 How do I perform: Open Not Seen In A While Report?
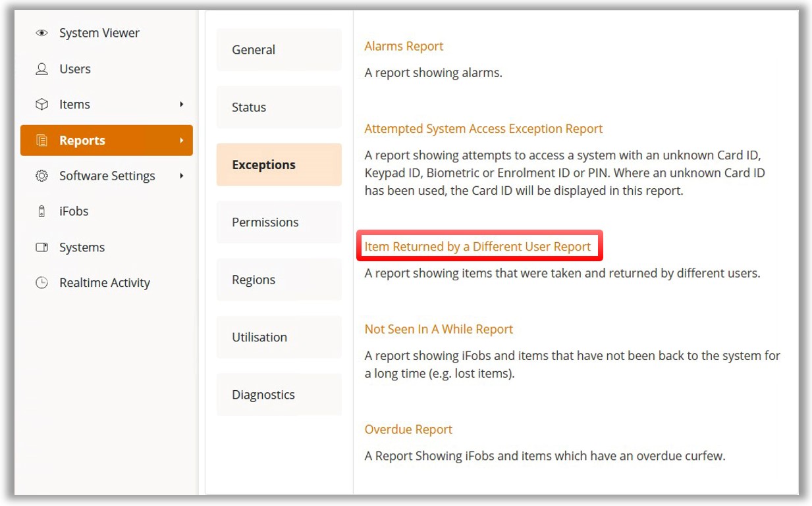tap(439, 329)
